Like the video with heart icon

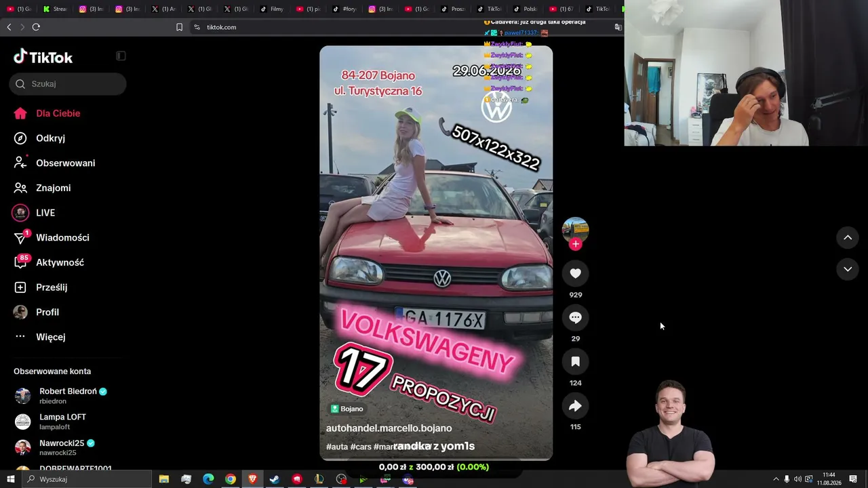576,273
